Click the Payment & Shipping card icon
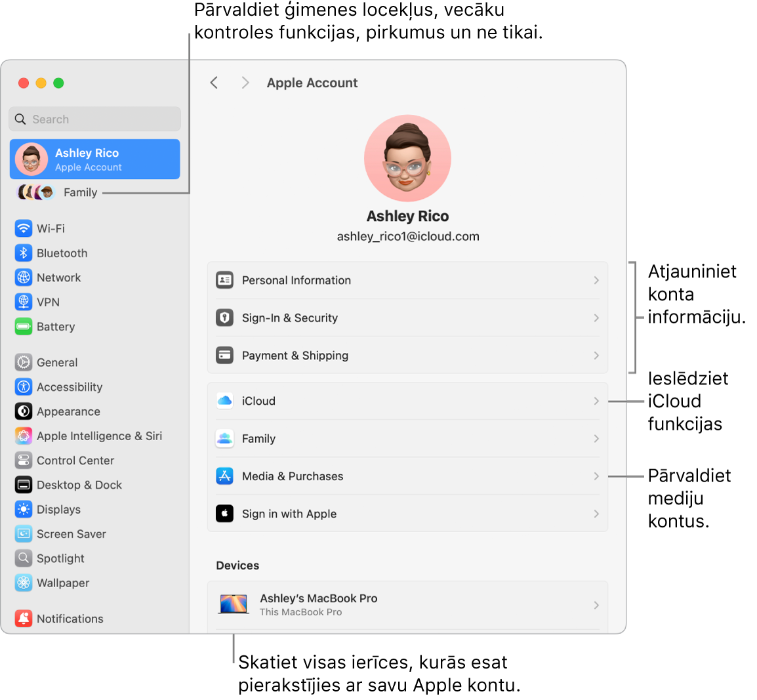The image size is (757, 700). coord(224,356)
